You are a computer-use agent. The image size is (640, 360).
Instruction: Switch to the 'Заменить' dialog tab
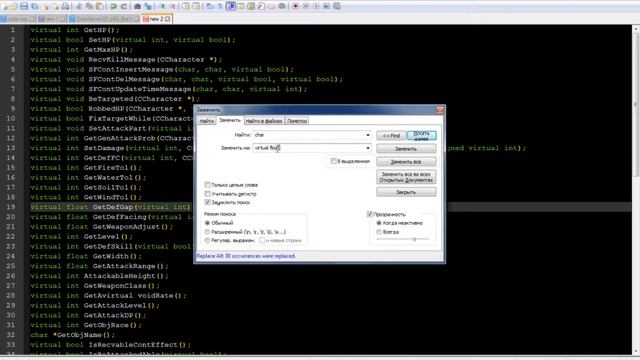click(x=230, y=120)
